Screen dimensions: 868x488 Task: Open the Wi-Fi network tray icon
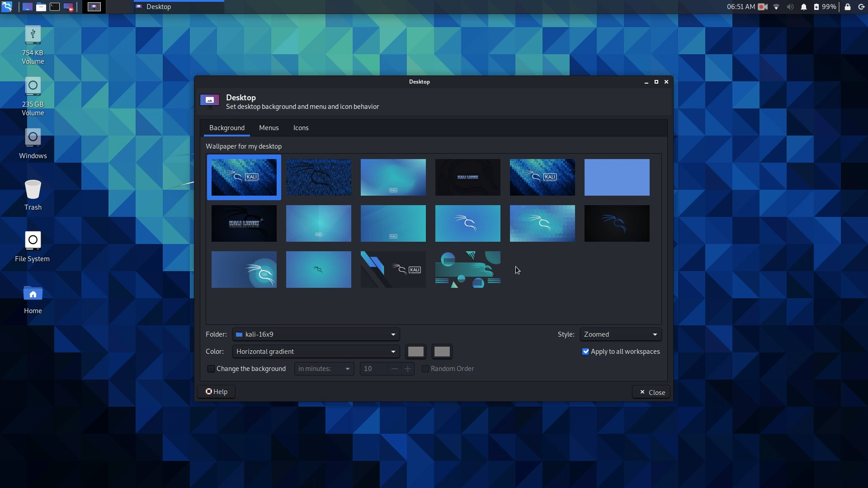[776, 7]
